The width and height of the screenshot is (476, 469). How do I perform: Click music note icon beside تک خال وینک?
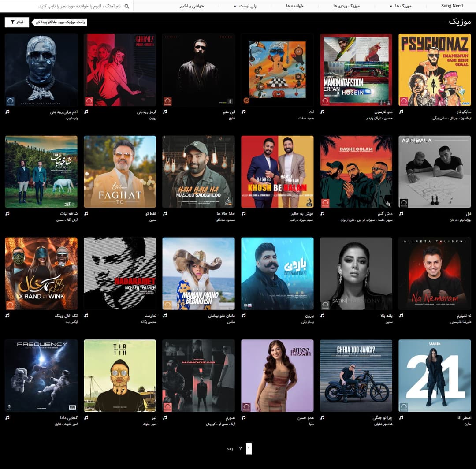pyautogui.click(x=7, y=316)
